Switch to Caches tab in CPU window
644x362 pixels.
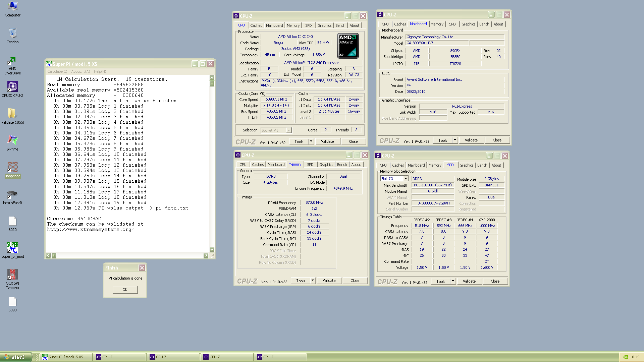pos(256,25)
